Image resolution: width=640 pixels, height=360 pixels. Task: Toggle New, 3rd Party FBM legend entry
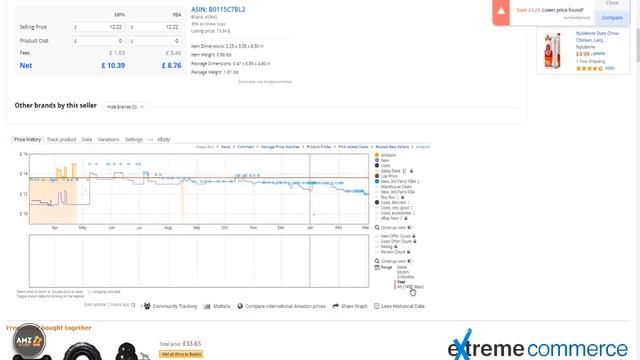pos(398,181)
